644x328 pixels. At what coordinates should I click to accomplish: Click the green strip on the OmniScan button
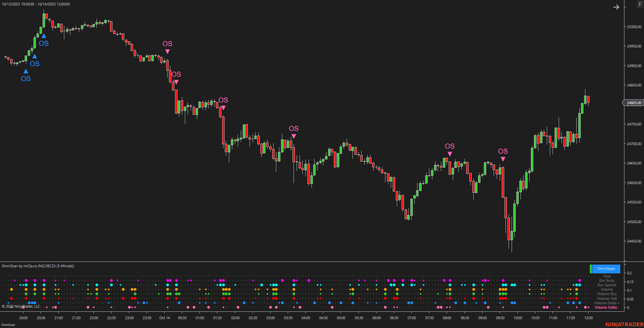pyautogui.click(x=591, y=269)
